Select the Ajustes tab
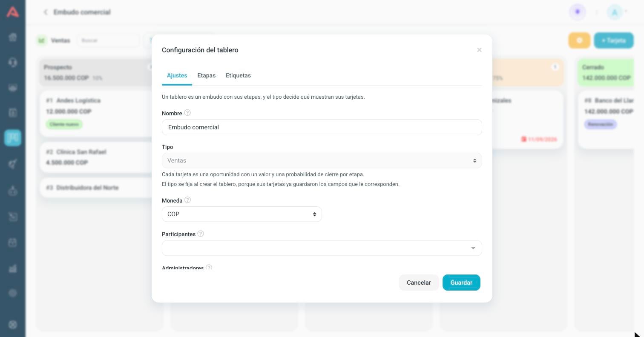The image size is (644, 337). pos(177,75)
